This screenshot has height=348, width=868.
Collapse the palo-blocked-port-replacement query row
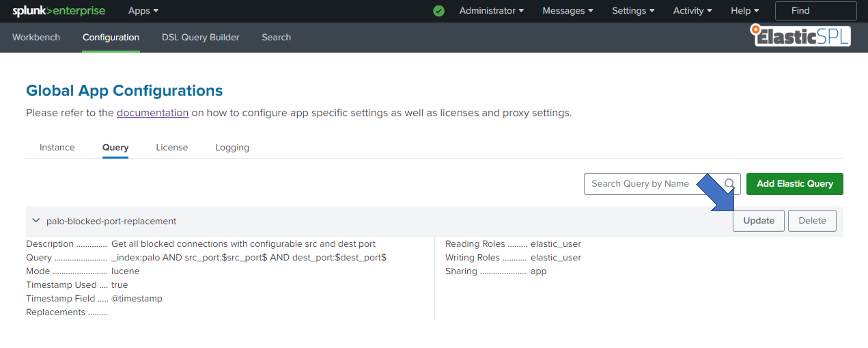pyautogui.click(x=36, y=221)
